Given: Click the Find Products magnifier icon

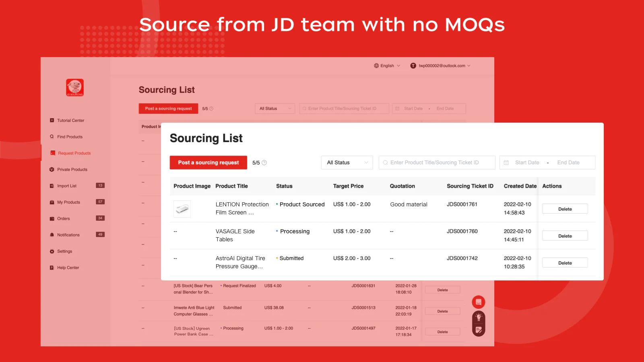Looking at the screenshot, I should (x=52, y=137).
